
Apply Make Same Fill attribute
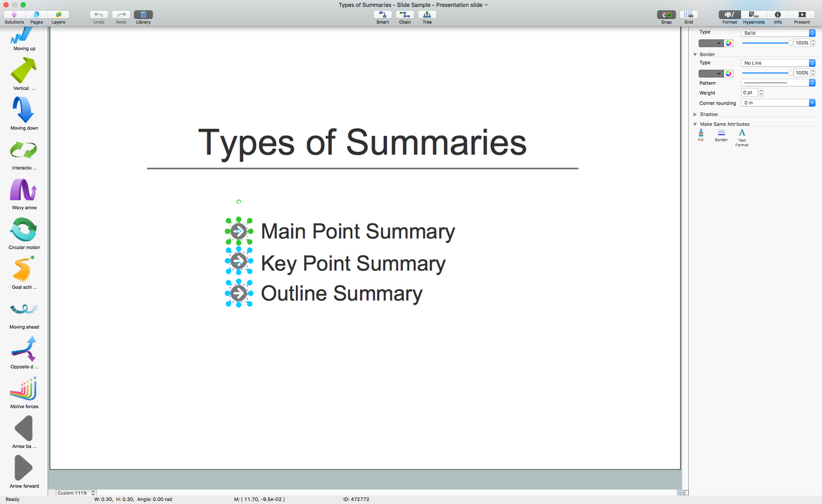coord(701,135)
